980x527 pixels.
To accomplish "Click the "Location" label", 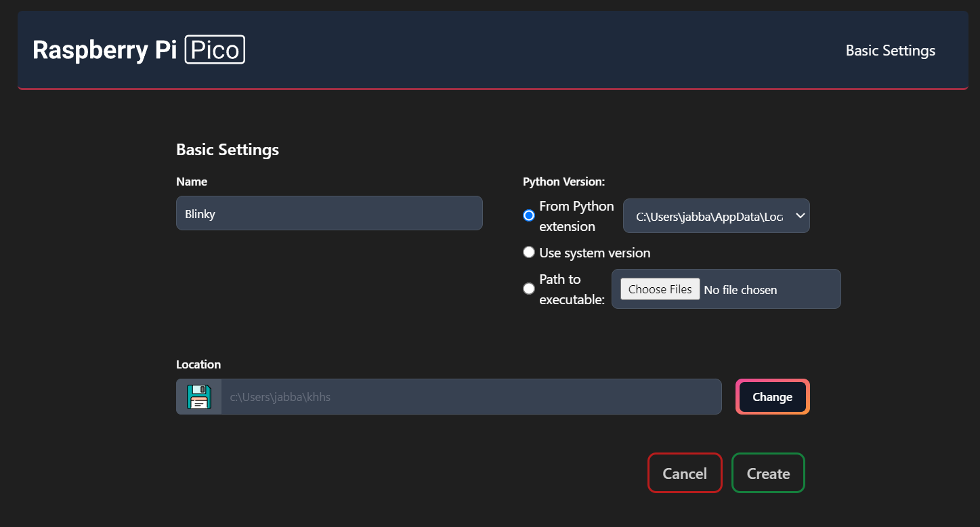I will [x=198, y=364].
